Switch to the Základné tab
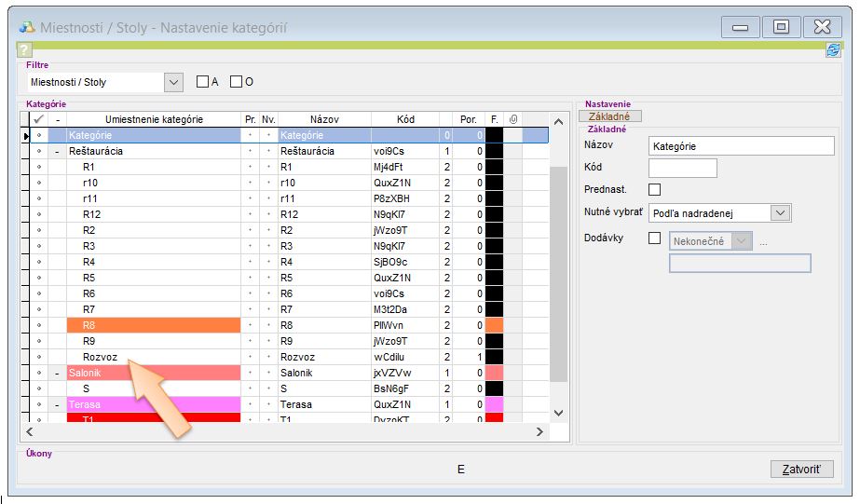Screen dimensions: 860x504 pyautogui.click(x=610, y=116)
